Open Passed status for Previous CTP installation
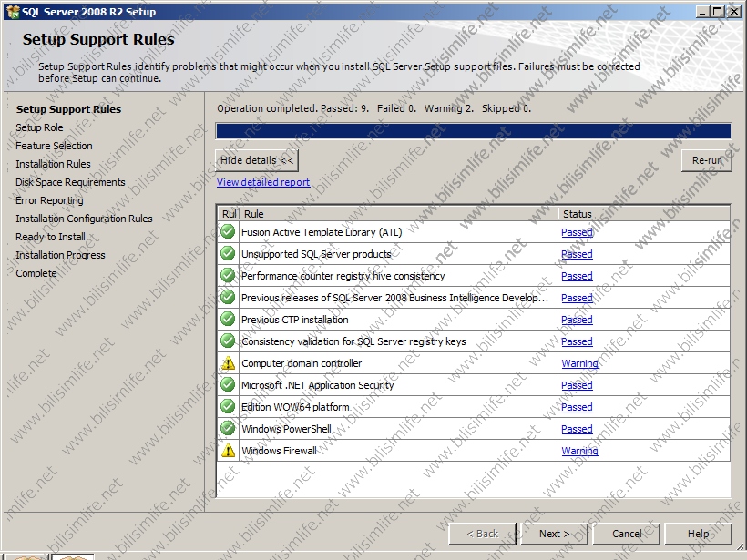 (577, 320)
